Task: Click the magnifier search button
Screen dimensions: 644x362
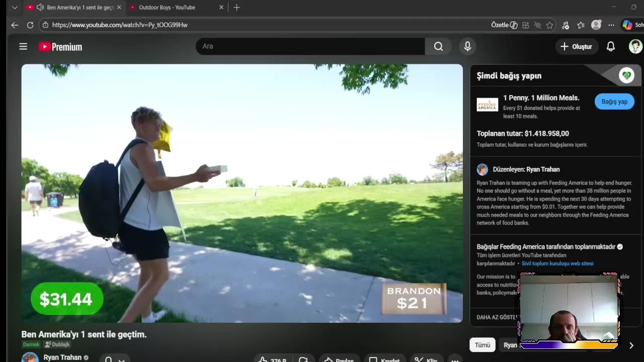Action: [438, 46]
